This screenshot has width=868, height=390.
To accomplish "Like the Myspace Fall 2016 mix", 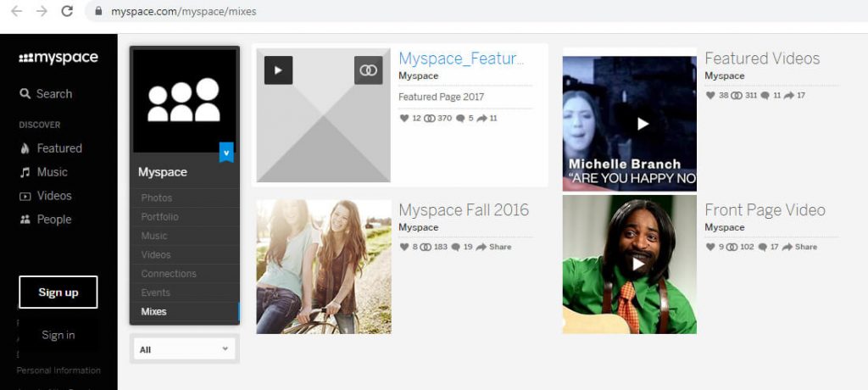I will [404, 247].
